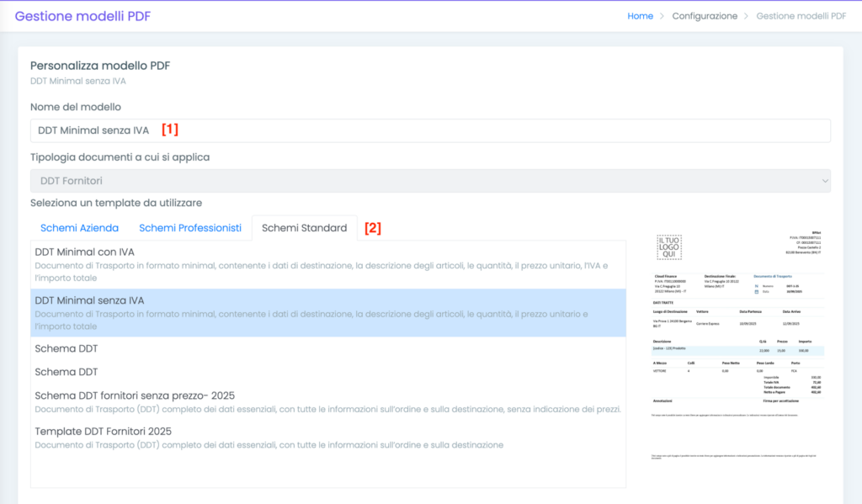The image size is (862, 504).
Task: Open the Schemi Professionisti tab
Action: click(x=190, y=228)
